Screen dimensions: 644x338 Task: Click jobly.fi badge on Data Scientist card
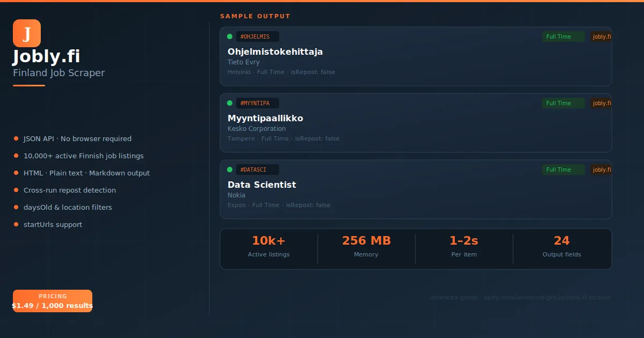click(602, 170)
